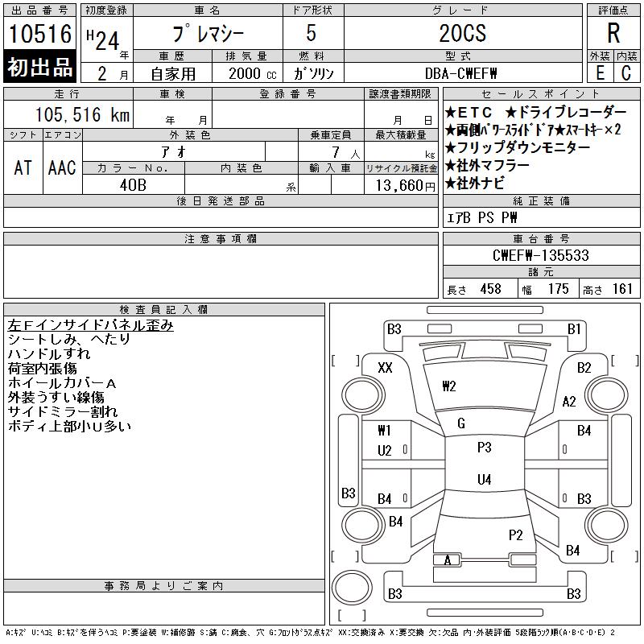This screenshot has height=644, width=644.
Task: Select the chassis number CWEFW-135533
Action: click(541, 255)
